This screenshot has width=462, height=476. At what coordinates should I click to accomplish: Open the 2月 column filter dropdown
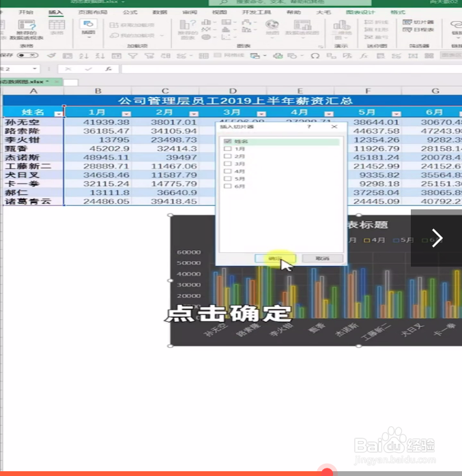(194, 114)
